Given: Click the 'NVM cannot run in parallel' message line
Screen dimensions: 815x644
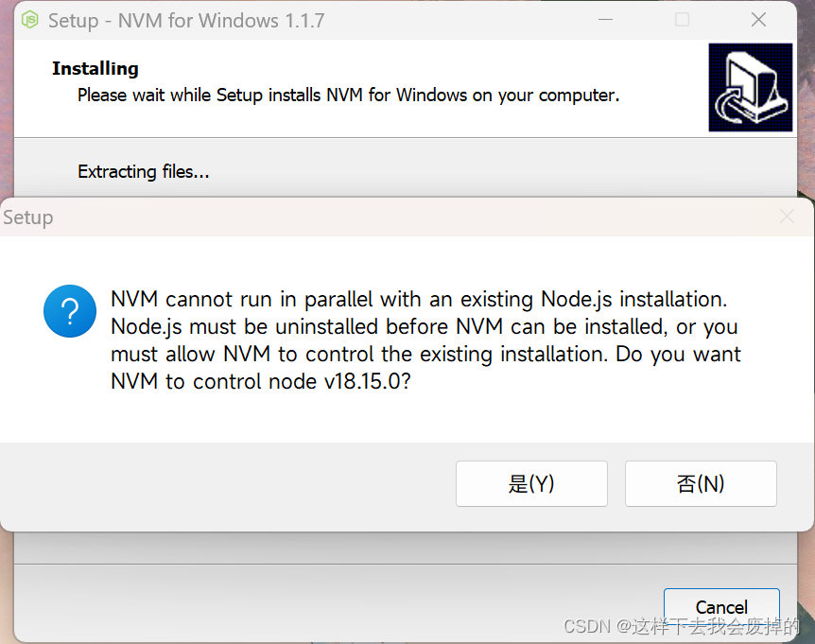Looking at the screenshot, I should [419, 300].
